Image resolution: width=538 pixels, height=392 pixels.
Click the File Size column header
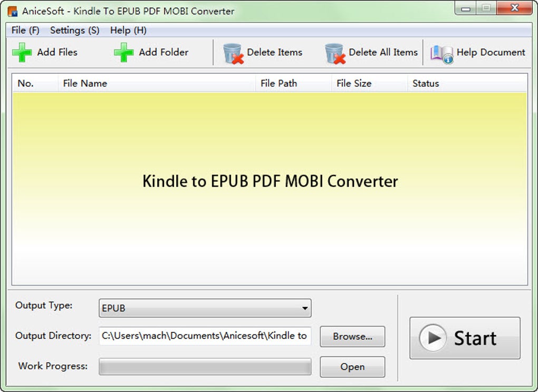coord(370,83)
